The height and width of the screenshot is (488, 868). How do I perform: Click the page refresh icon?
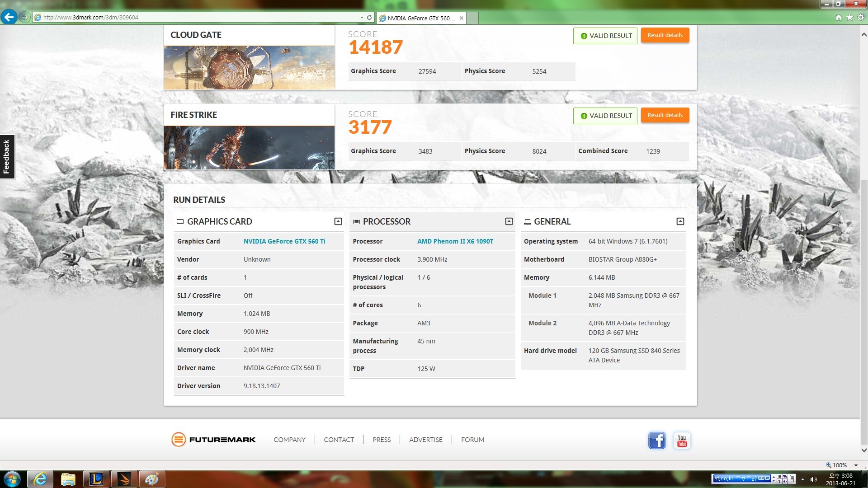pyautogui.click(x=369, y=18)
